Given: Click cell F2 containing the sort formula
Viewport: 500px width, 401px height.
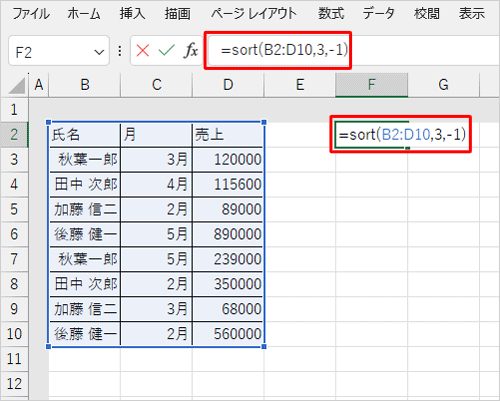Looking at the screenshot, I should 372,135.
